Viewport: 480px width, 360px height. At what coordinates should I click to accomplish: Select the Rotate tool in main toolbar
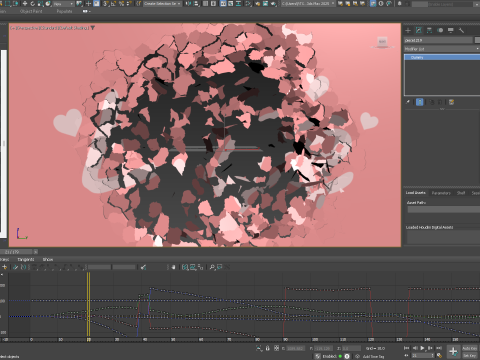[32, 4]
